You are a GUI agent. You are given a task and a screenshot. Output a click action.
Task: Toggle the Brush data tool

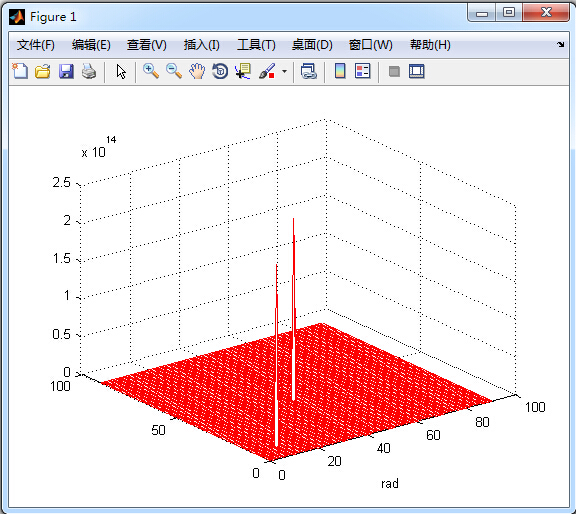tap(267, 71)
